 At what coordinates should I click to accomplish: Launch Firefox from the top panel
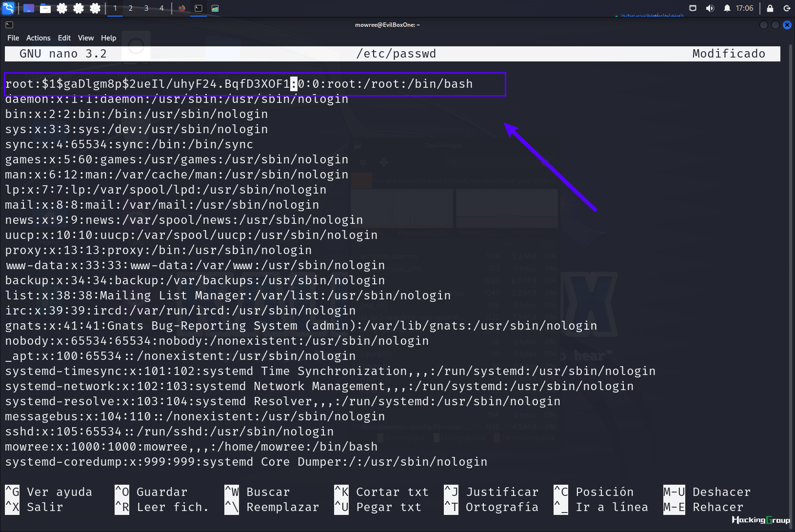[x=182, y=8]
